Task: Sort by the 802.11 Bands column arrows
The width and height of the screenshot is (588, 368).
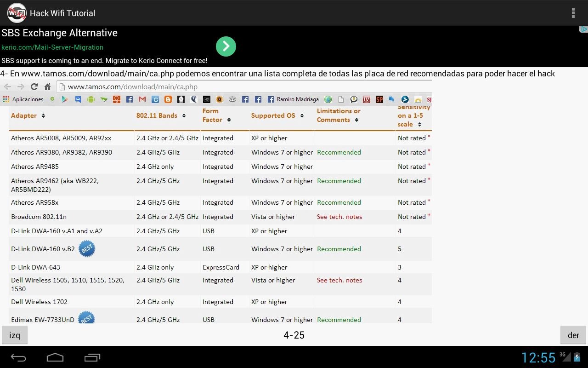Action: [184, 115]
